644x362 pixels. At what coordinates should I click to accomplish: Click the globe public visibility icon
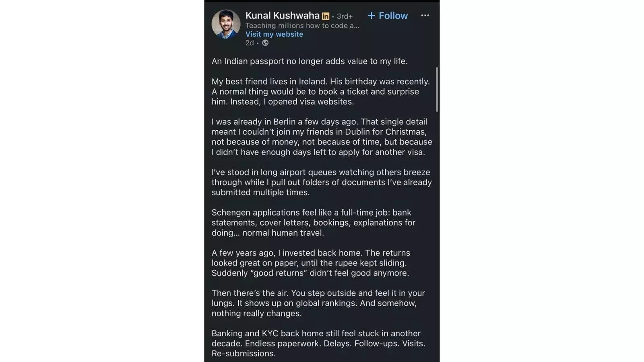tap(265, 43)
